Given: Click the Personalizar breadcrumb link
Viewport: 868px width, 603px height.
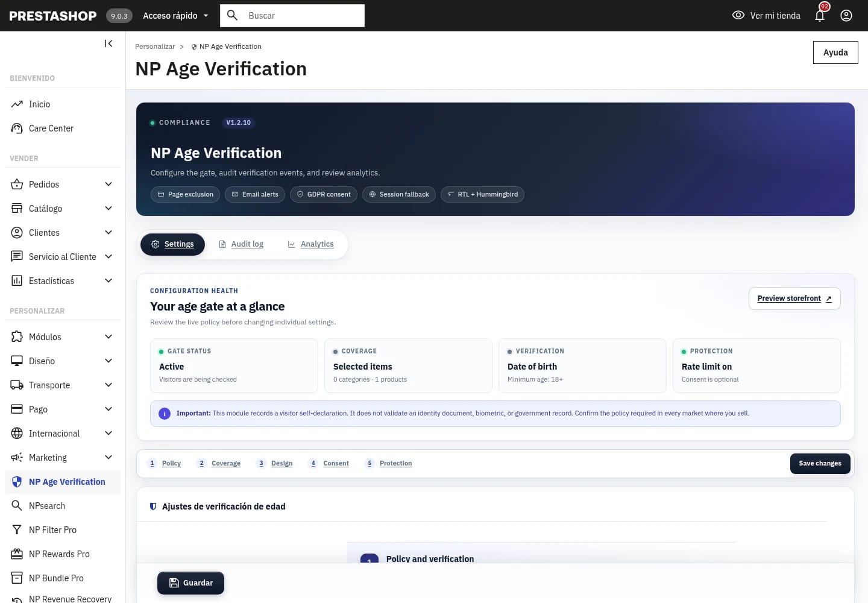Looking at the screenshot, I should 155,46.
